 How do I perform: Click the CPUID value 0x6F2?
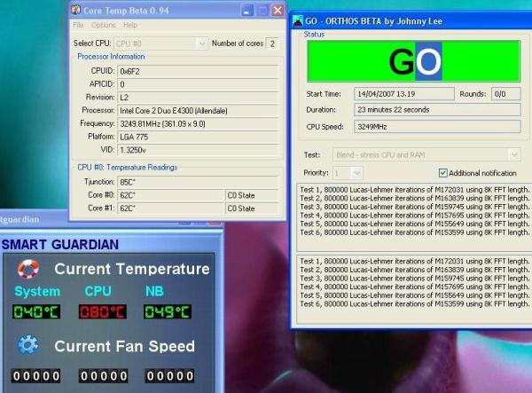point(198,71)
